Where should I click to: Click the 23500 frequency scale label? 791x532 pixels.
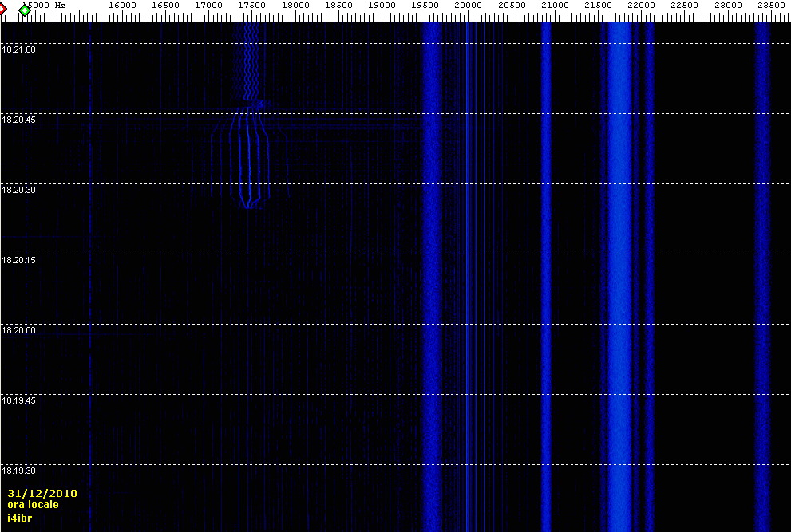click(771, 5)
